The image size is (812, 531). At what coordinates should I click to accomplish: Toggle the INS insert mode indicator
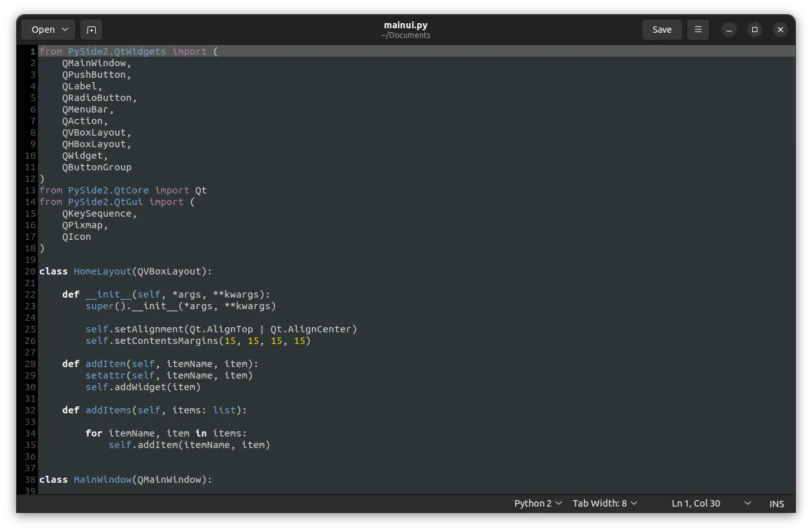tap(777, 504)
